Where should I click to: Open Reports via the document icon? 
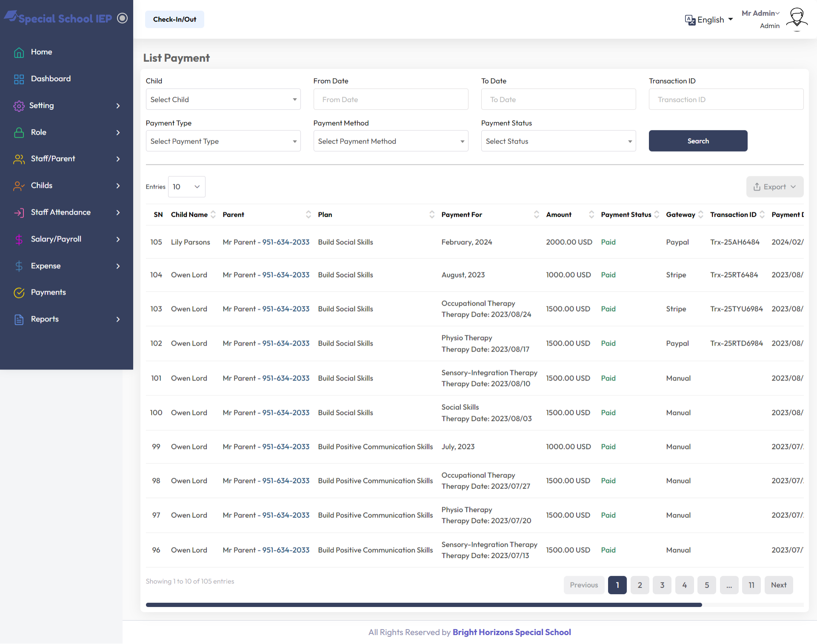coord(19,320)
